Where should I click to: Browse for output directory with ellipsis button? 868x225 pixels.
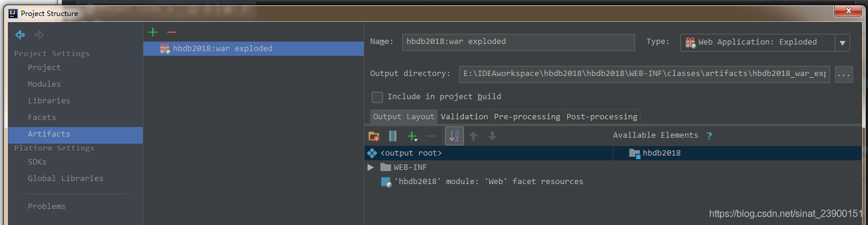click(844, 74)
